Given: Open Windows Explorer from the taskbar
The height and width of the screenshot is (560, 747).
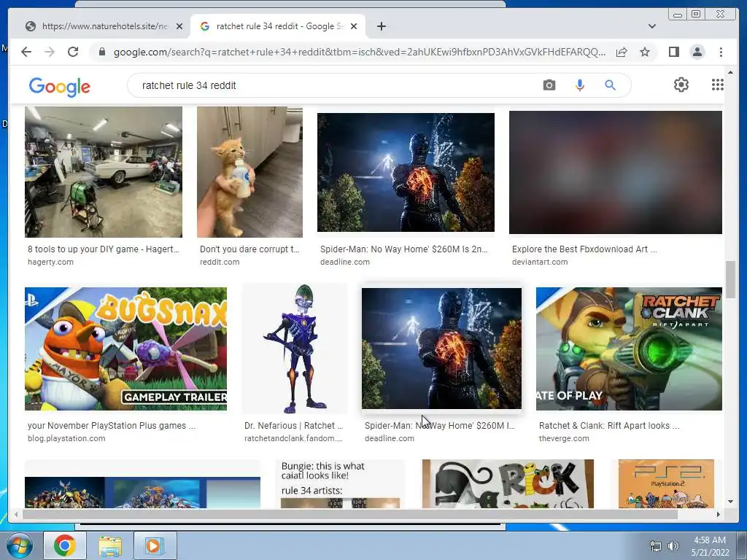Looking at the screenshot, I should pyautogui.click(x=110, y=545).
